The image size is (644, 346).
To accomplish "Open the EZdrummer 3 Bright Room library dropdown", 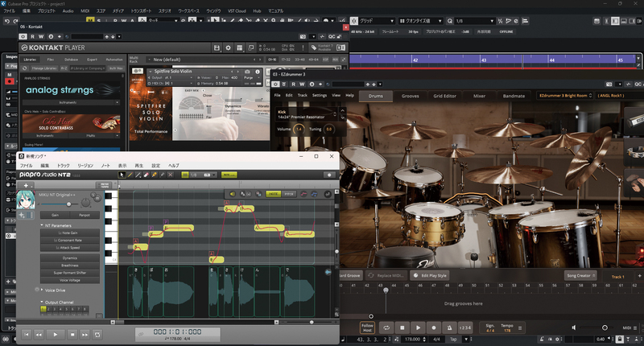I will pos(565,96).
